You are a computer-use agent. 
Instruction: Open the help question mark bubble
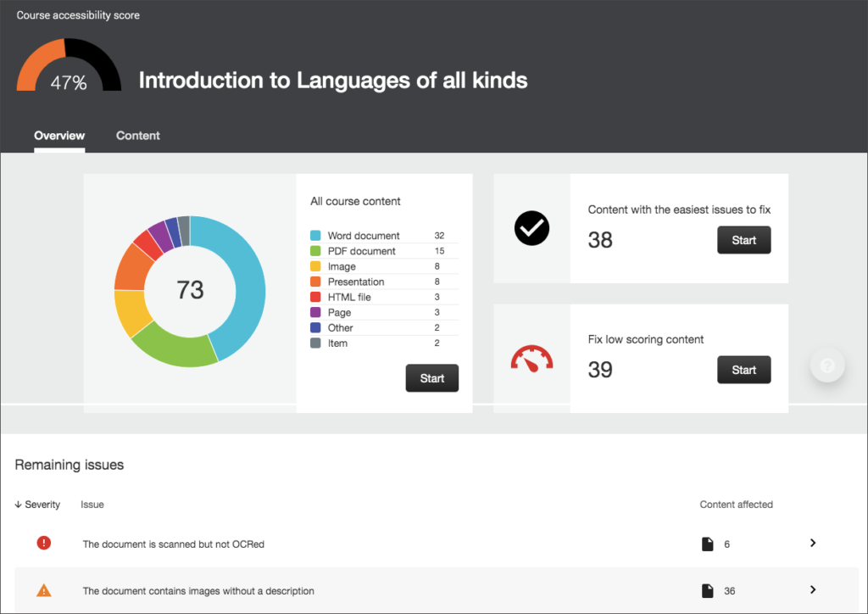(x=826, y=365)
